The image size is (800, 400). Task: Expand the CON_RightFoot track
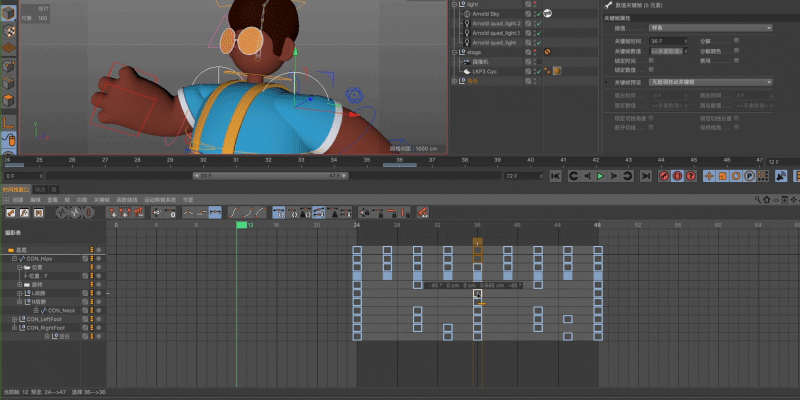point(15,328)
